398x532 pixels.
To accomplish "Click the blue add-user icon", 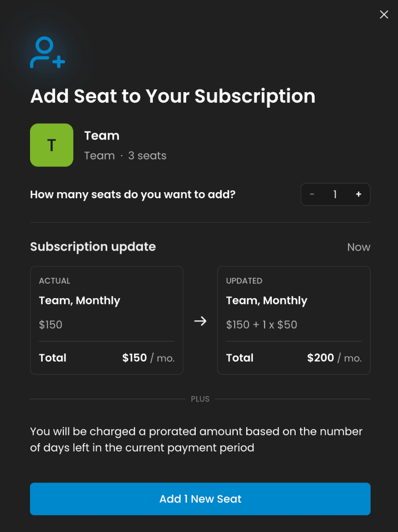I will [x=48, y=52].
